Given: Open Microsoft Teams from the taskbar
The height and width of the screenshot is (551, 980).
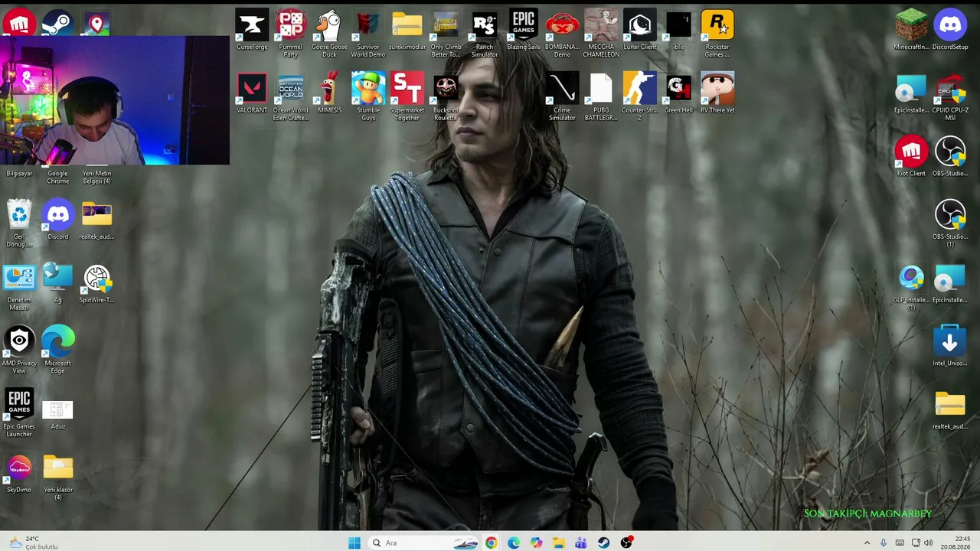Looking at the screenshot, I should coord(581,543).
